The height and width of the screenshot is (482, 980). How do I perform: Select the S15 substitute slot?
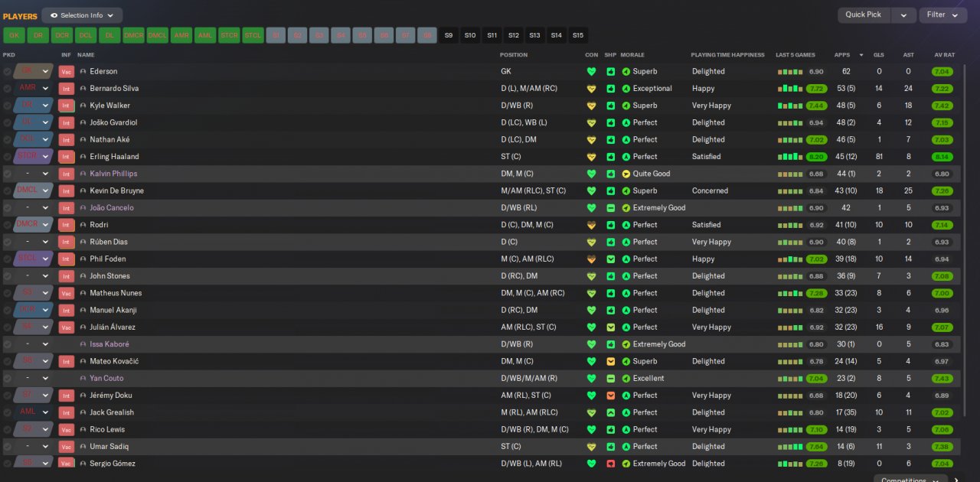coord(577,35)
